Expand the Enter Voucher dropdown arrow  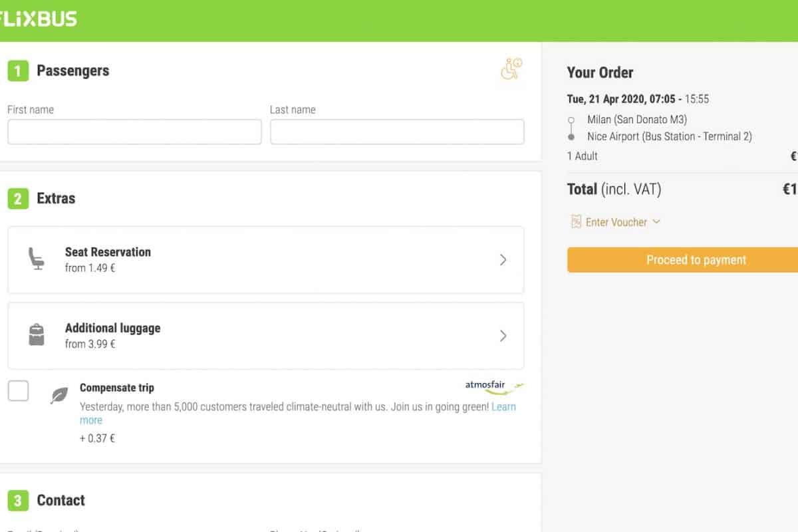tap(656, 222)
